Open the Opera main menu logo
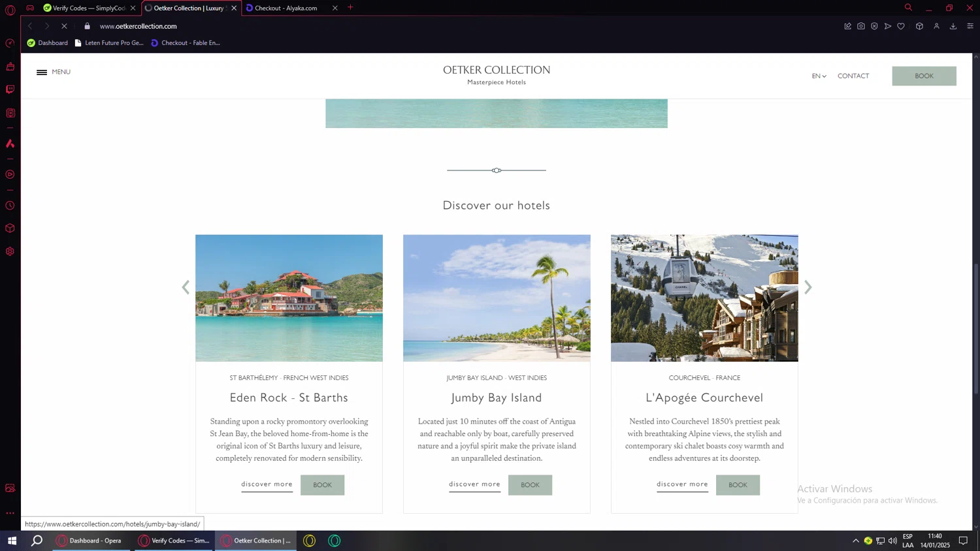980x551 pixels. [x=10, y=10]
